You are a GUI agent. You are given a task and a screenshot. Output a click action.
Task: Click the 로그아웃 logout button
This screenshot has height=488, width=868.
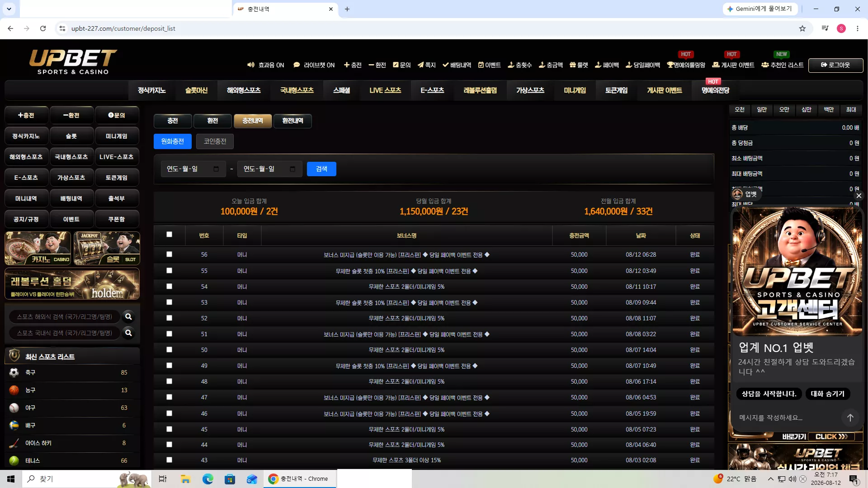835,65
